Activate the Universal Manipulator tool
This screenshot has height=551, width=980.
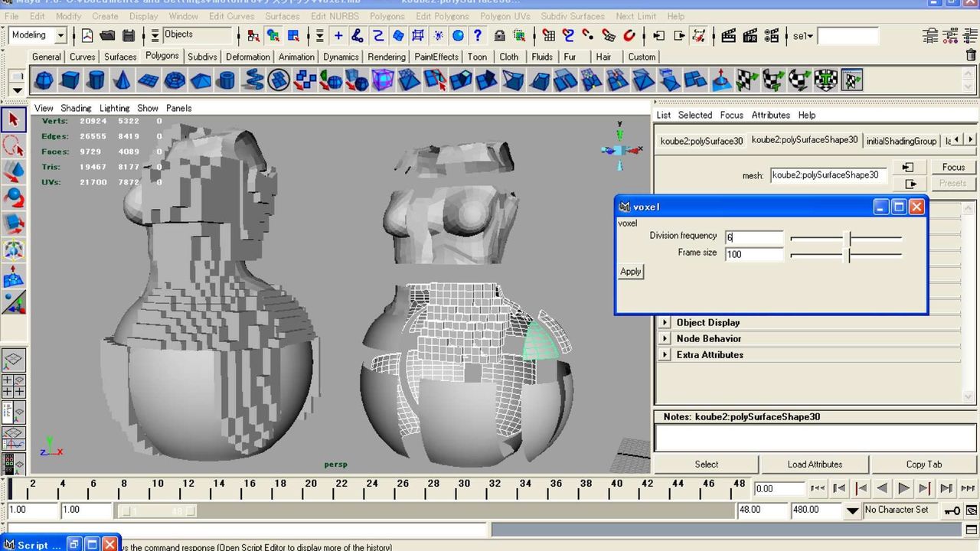(14, 250)
